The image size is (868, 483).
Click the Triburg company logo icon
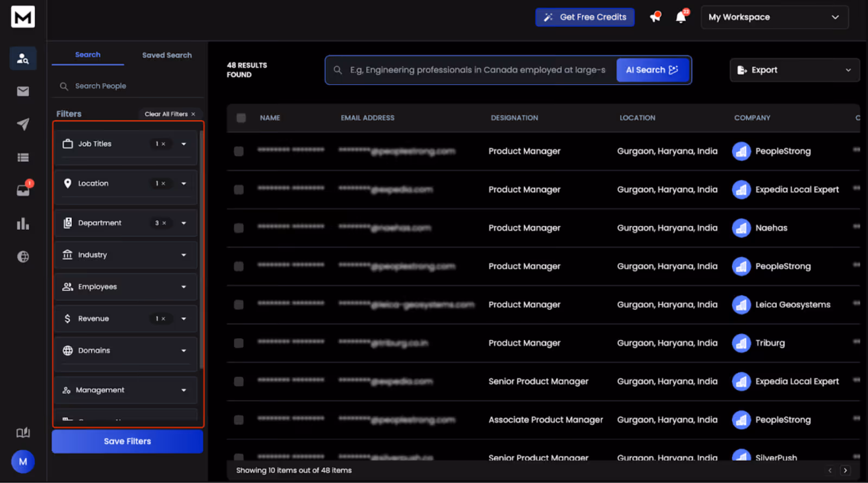(x=741, y=343)
